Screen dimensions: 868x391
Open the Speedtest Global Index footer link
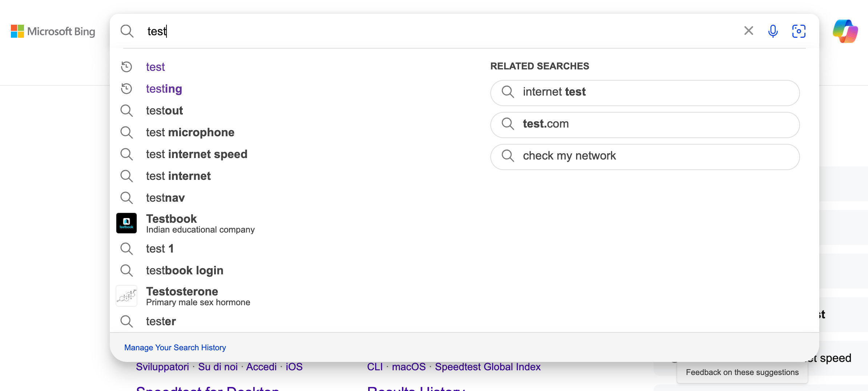[x=488, y=367]
